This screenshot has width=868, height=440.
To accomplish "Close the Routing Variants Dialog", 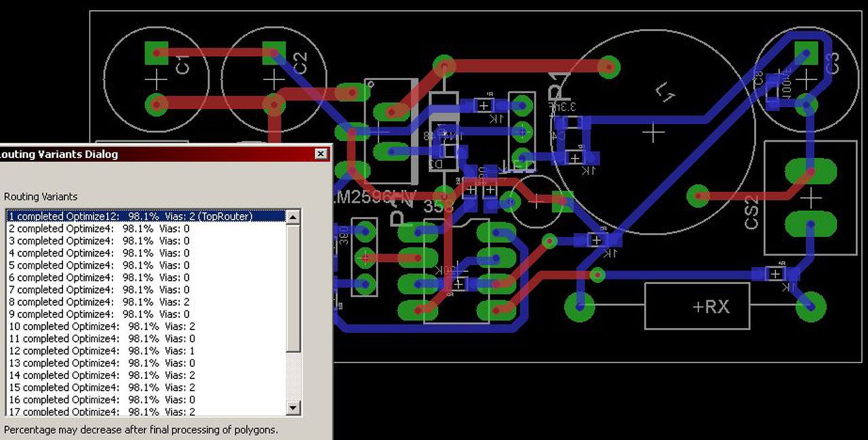I will click(x=321, y=154).
